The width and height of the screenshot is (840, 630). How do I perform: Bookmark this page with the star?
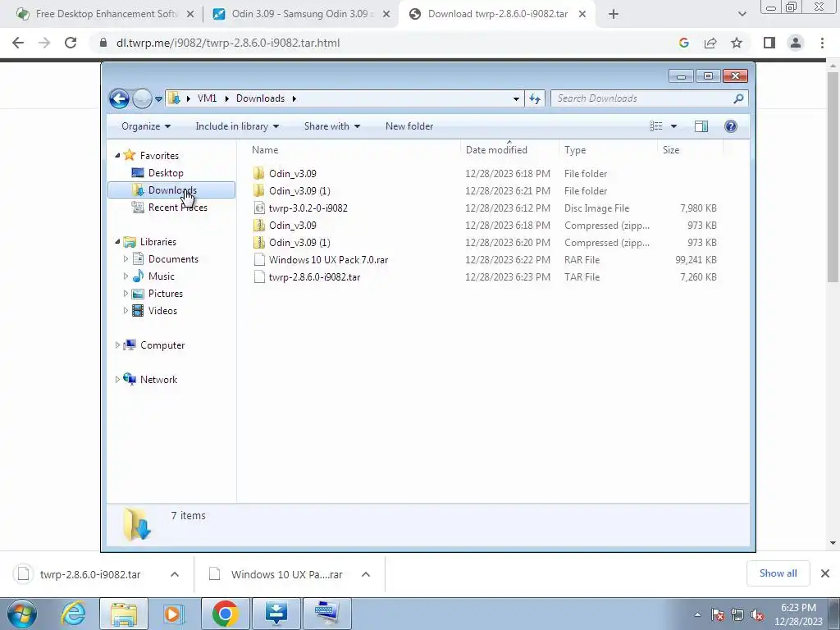(x=737, y=43)
